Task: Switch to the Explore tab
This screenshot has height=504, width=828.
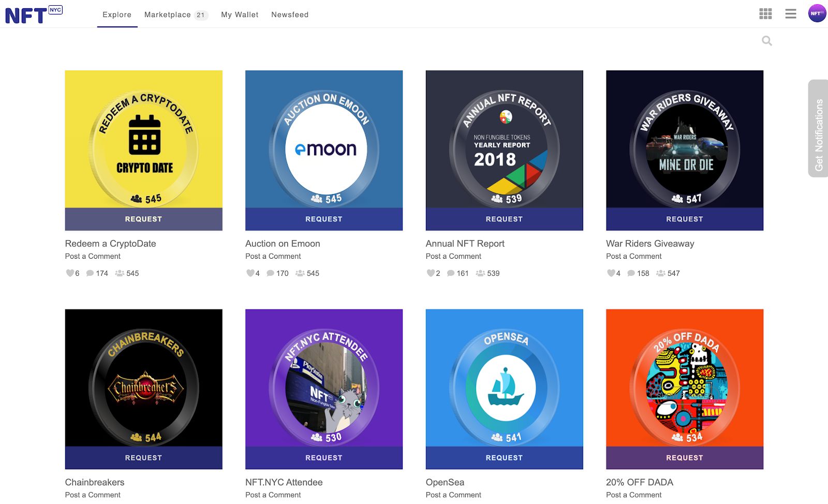Action: (x=117, y=14)
